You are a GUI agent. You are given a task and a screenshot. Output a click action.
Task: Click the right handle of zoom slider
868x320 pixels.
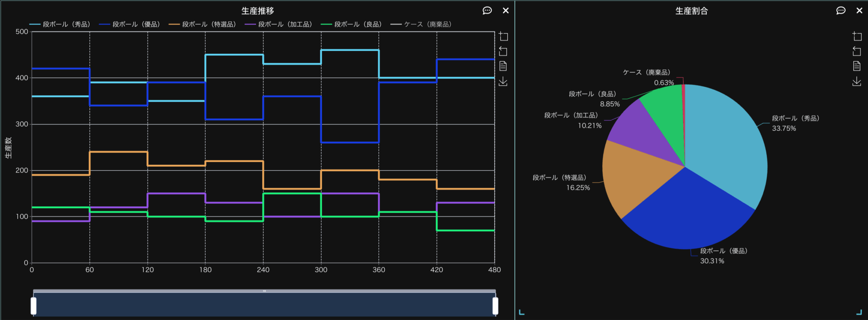[495, 305]
